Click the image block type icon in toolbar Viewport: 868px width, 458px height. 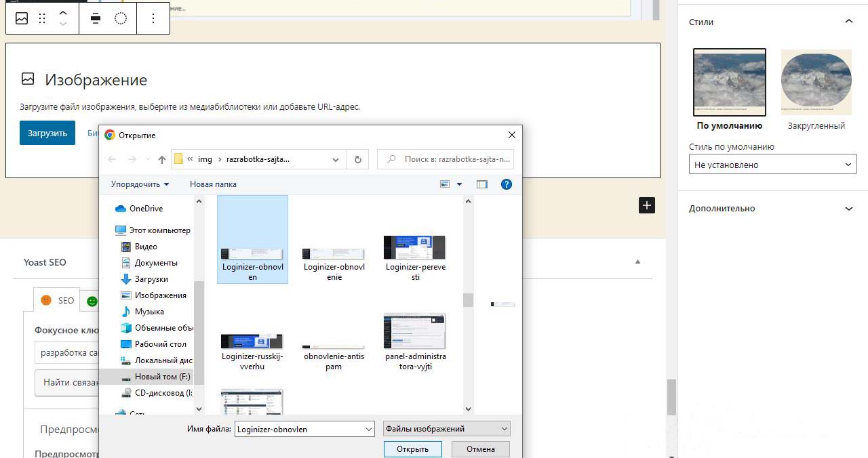coord(22,19)
